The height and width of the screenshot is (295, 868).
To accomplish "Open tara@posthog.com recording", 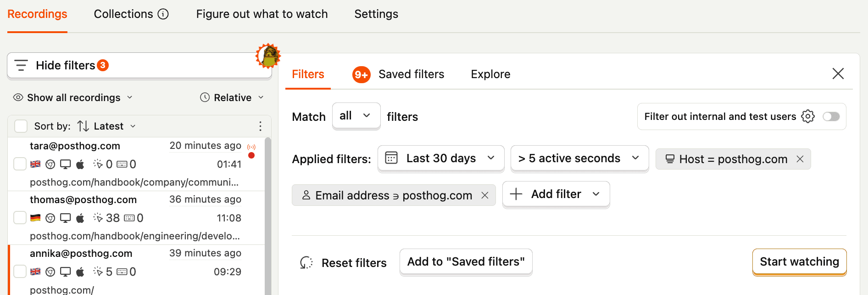I will pos(136,164).
